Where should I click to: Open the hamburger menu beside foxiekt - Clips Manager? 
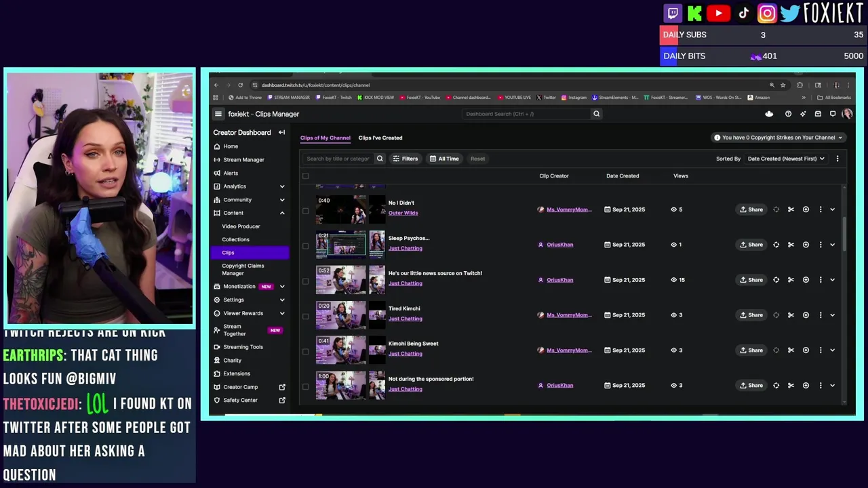tap(218, 114)
